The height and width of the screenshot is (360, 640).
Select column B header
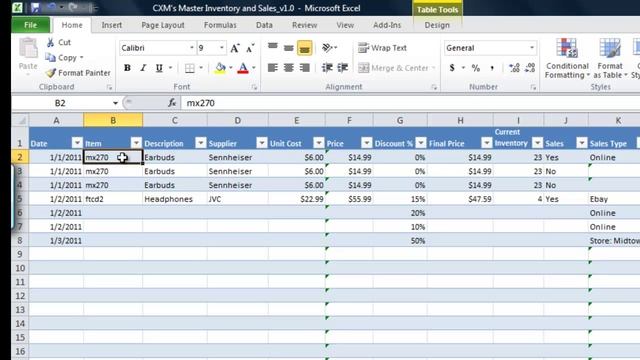113,120
